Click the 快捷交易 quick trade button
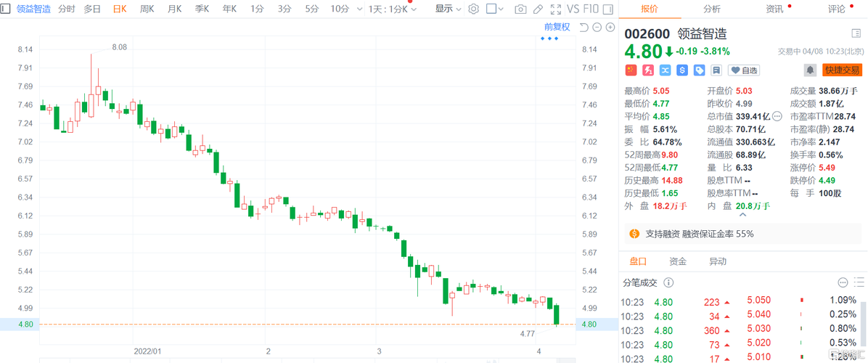 (x=842, y=70)
